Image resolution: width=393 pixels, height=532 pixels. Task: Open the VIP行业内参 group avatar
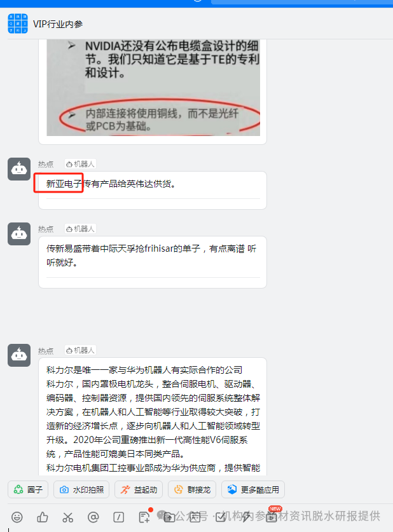[18, 24]
